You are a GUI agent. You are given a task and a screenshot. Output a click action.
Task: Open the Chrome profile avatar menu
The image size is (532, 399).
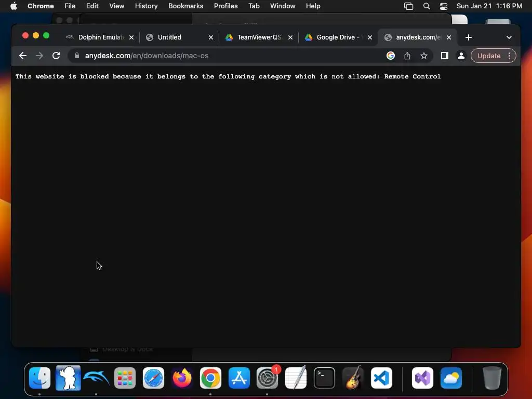(x=461, y=56)
